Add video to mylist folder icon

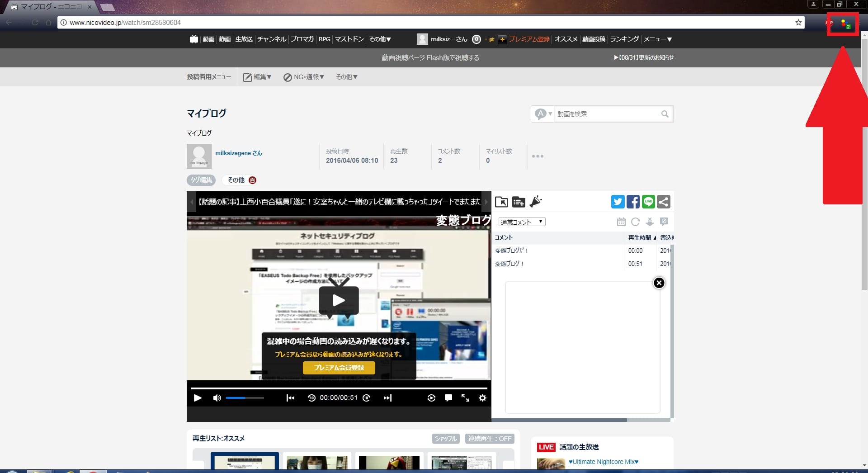[x=501, y=202]
